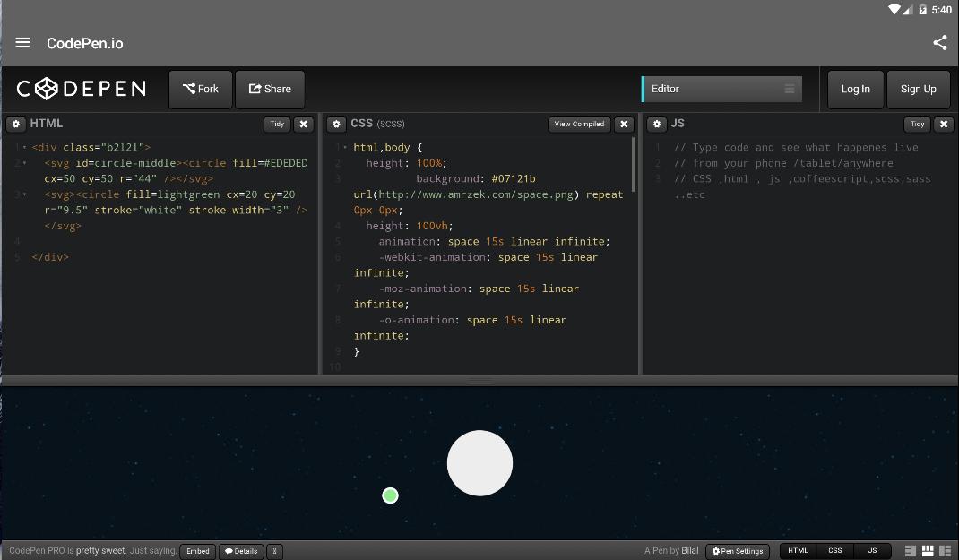Close the HTML editor panel
959x560 pixels.
(x=303, y=125)
